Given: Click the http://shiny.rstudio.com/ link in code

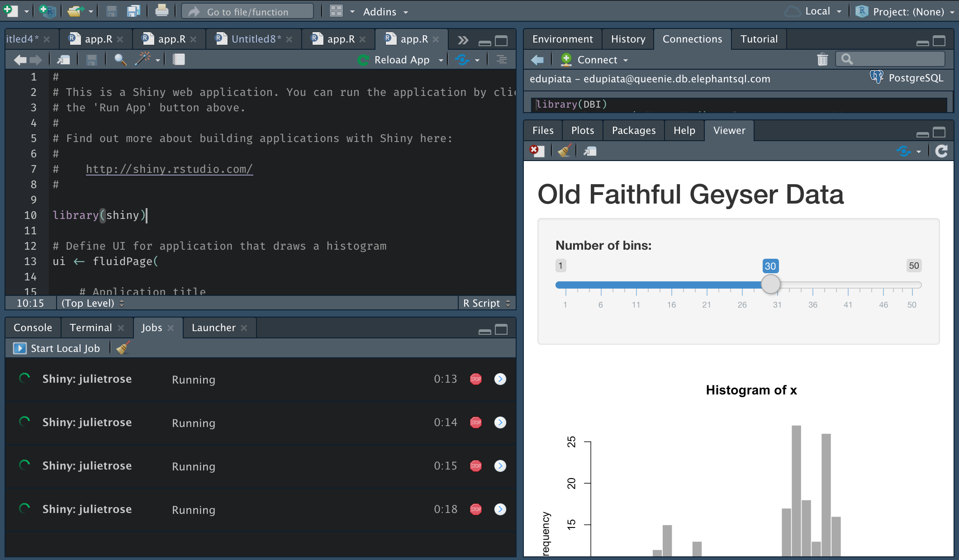Looking at the screenshot, I should coord(169,169).
